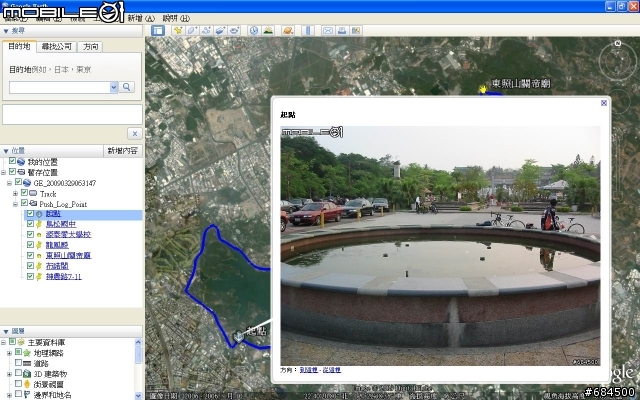Enable the 3D 建築物 layer checkbox
The image size is (640, 400).
click(x=18, y=373)
